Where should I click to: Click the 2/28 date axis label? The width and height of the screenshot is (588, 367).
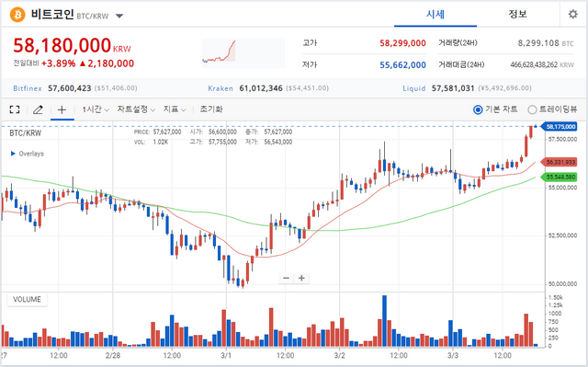112,355
